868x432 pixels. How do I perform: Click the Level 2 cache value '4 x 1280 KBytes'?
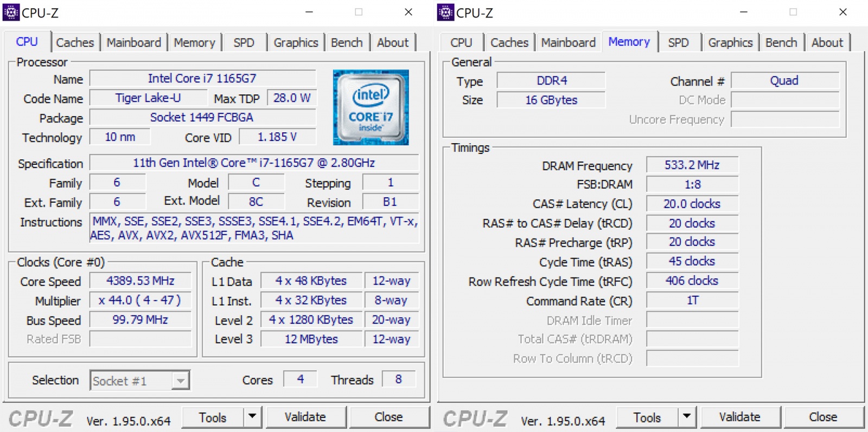(x=311, y=320)
